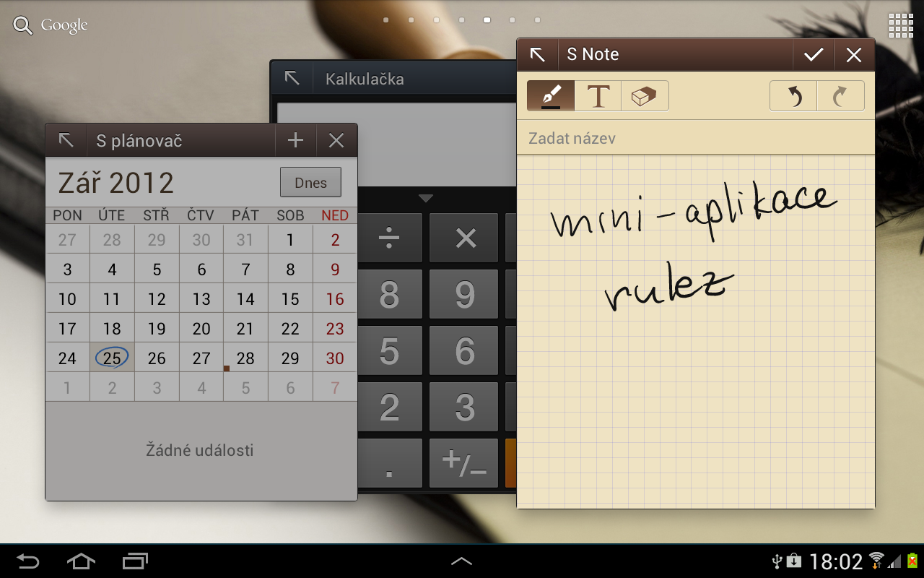Tap the Google search magnifier icon
The image size is (924, 578).
tap(22, 25)
